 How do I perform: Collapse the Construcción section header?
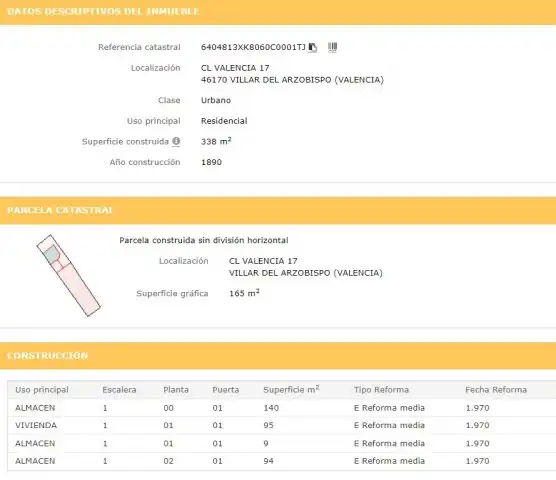[x=278, y=356]
